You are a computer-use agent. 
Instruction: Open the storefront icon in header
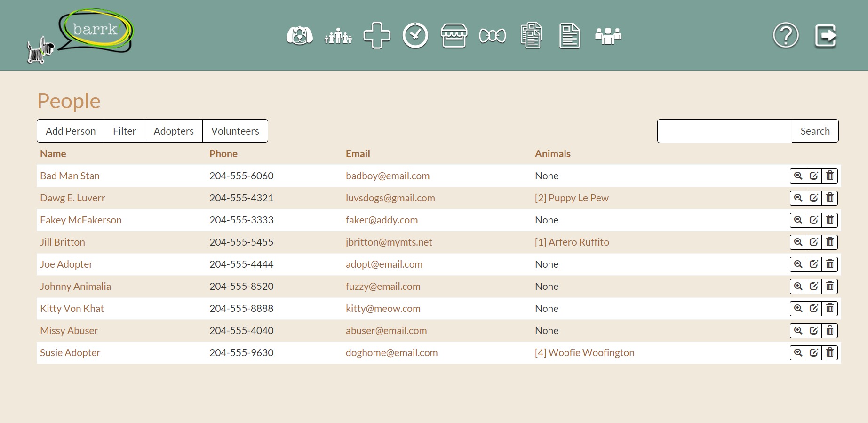pyautogui.click(x=454, y=35)
